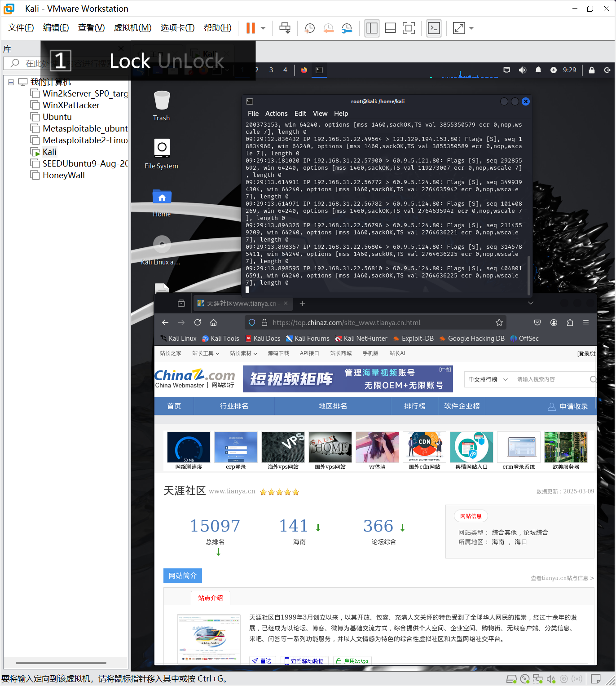616x686 pixels.
Task: Toggle VMware full screen mode
Action: [409, 28]
